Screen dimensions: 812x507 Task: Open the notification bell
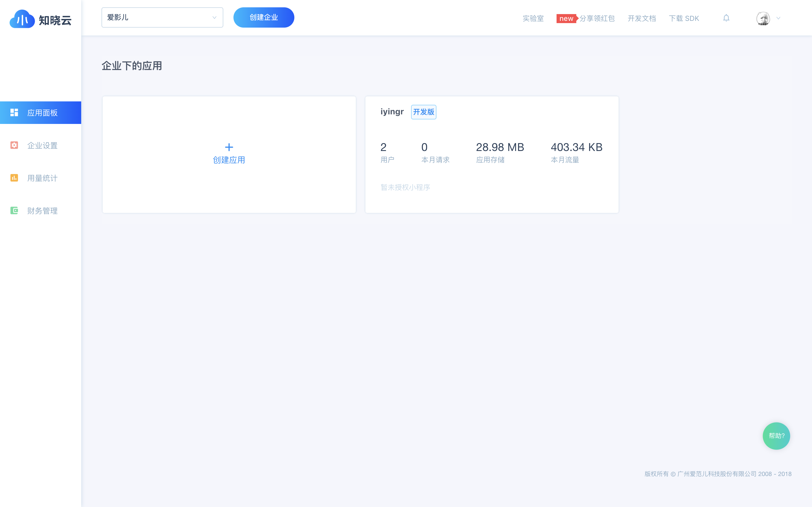(726, 18)
